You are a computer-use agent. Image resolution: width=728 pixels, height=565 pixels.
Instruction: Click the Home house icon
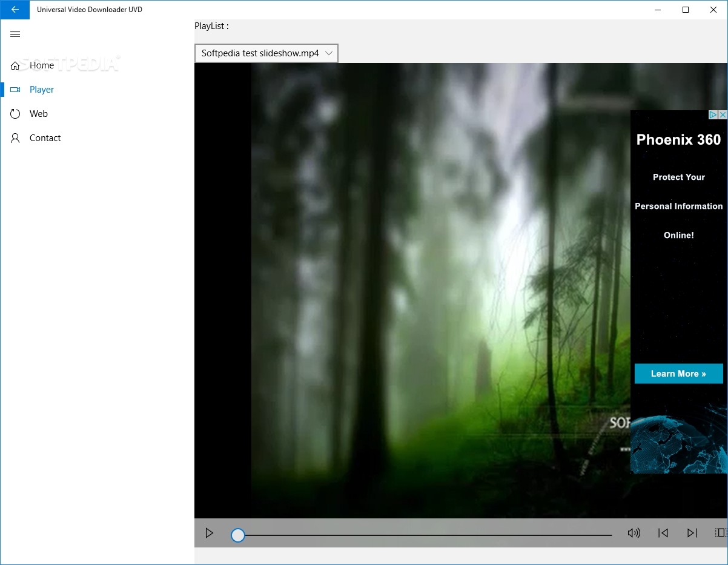tap(15, 65)
